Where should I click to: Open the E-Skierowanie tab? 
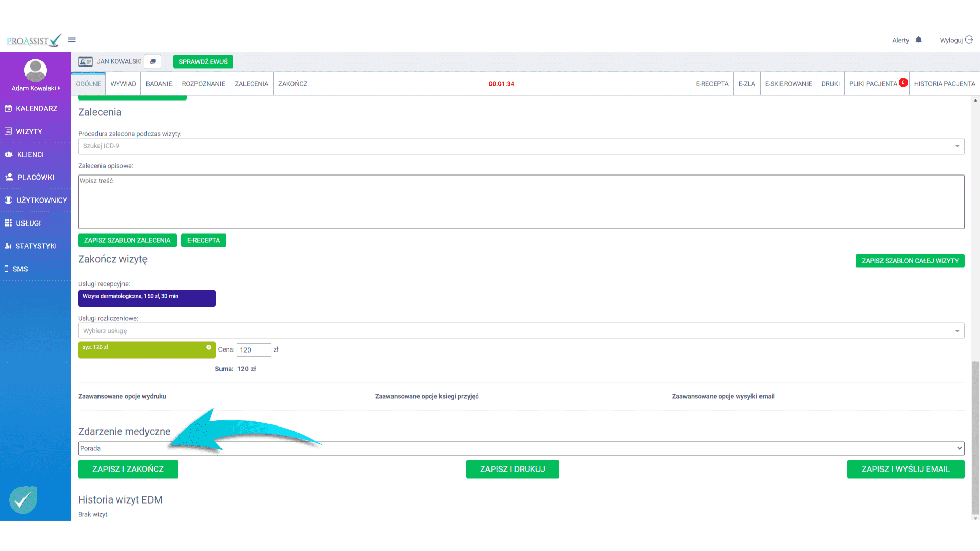click(788, 84)
